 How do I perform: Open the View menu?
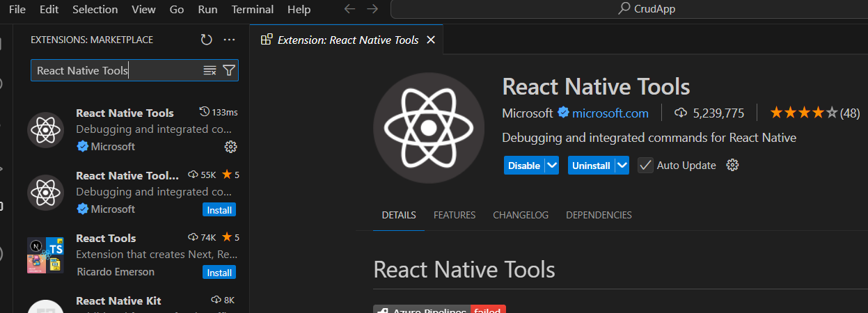(x=143, y=10)
